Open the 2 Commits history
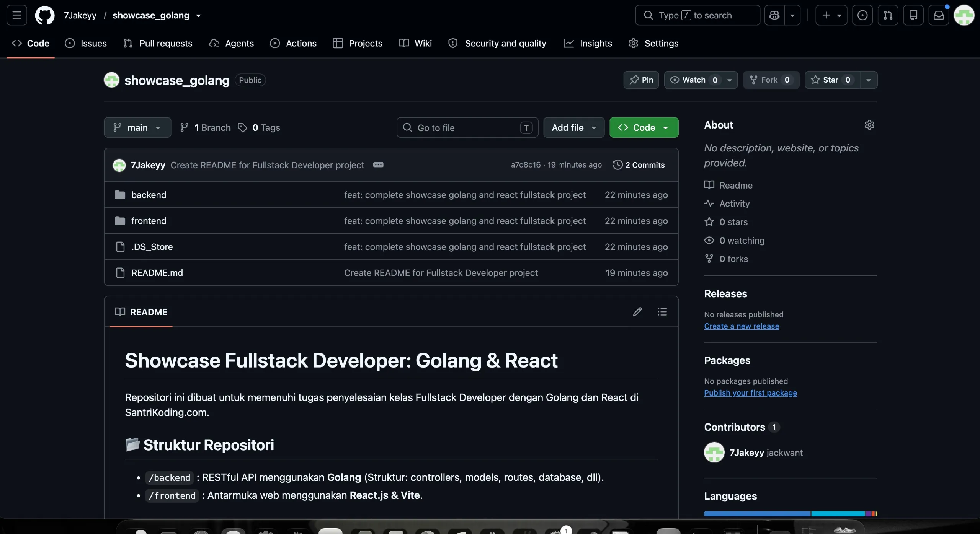This screenshot has height=534, width=980. point(639,165)
